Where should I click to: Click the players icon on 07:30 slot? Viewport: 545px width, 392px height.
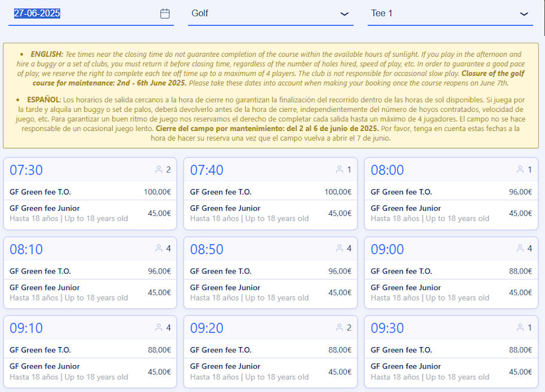tap(159, 170)
